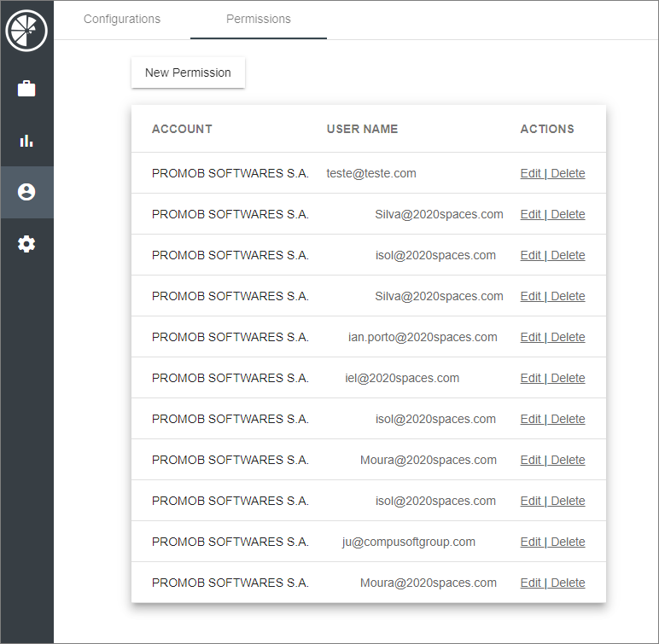Click the ACTIONS column header

point(547,129)
